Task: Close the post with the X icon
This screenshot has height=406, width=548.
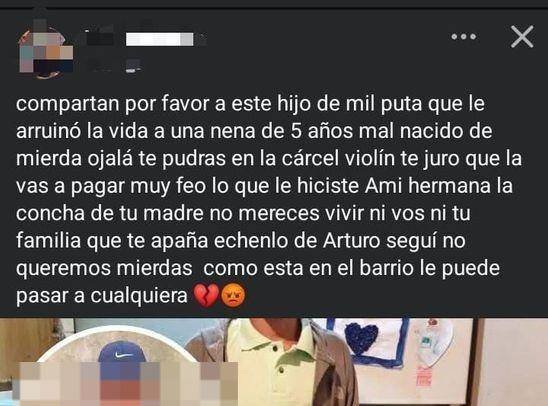Action: pyautogui.click(x=522, y=36)
